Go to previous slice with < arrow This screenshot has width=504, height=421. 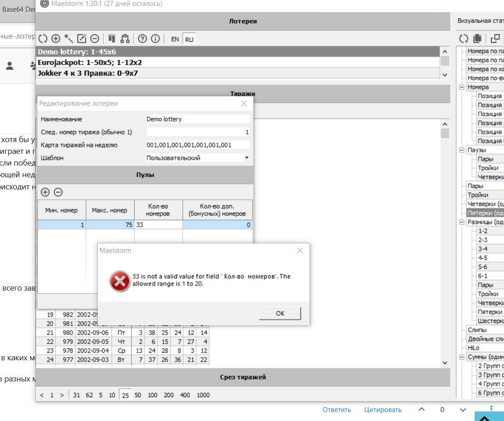tap(41, 395)
